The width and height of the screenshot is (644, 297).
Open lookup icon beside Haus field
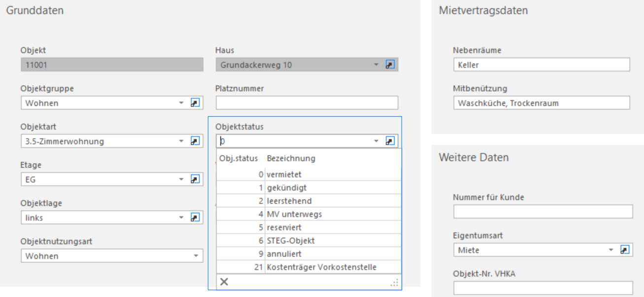coord(390,65)
